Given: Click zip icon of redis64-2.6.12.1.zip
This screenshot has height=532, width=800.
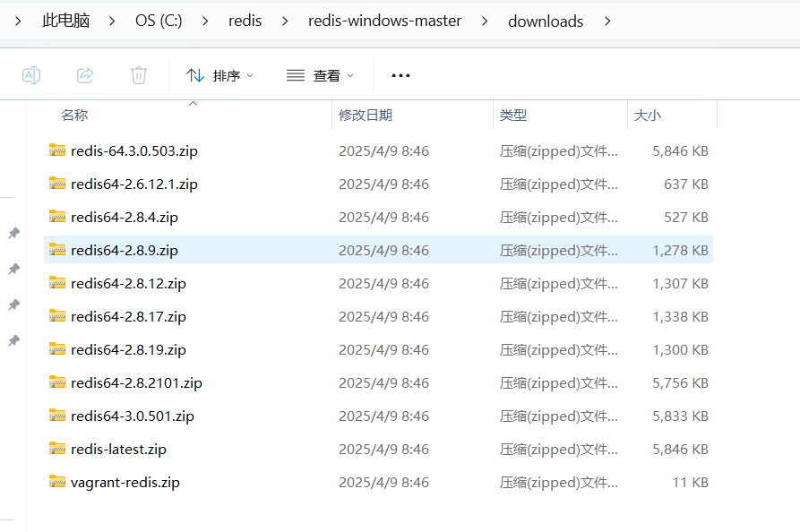Looking at the screenshot, I should pyautogui.click(x=57, y=183).
